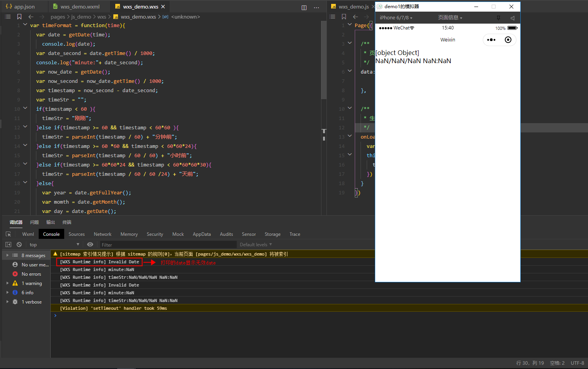Click the outline list icon in right editor

pyautogui.click(x=332, y=17)
